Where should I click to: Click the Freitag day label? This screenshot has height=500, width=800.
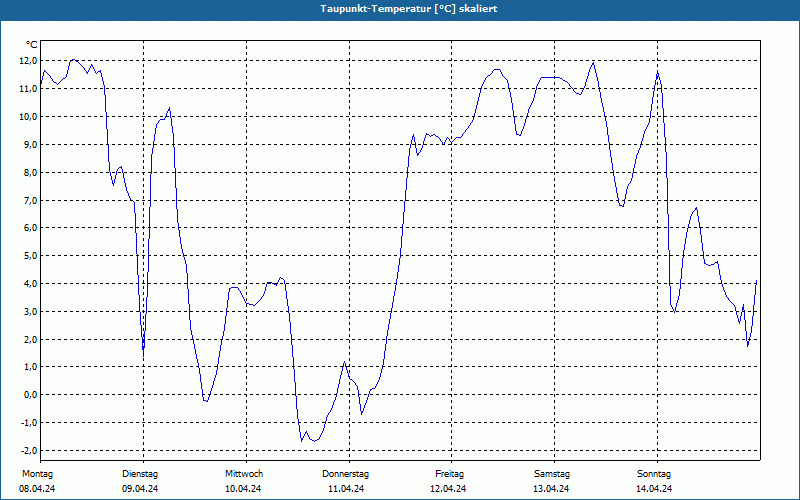(449, 474)
